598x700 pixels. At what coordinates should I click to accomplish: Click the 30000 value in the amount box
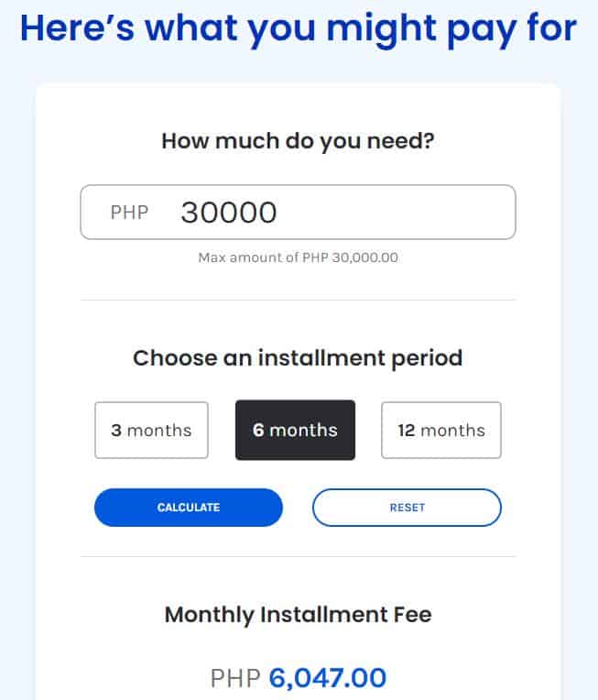pos(229,213)
